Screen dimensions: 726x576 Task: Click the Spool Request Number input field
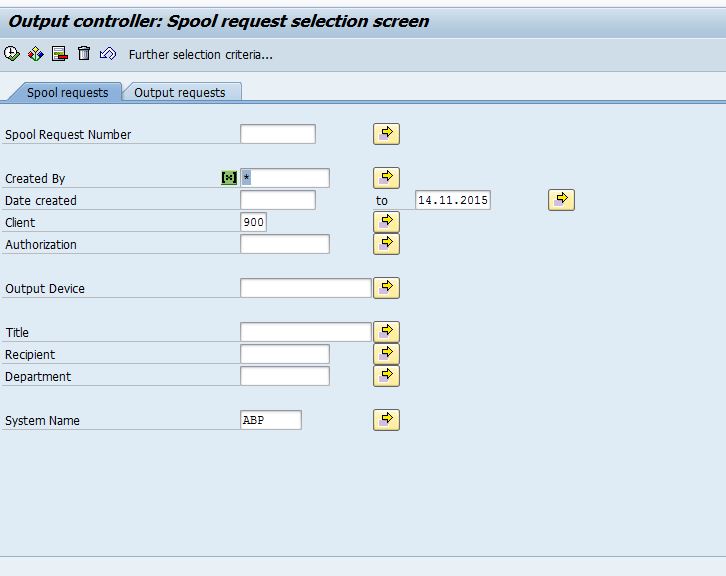tap(277, 134)
